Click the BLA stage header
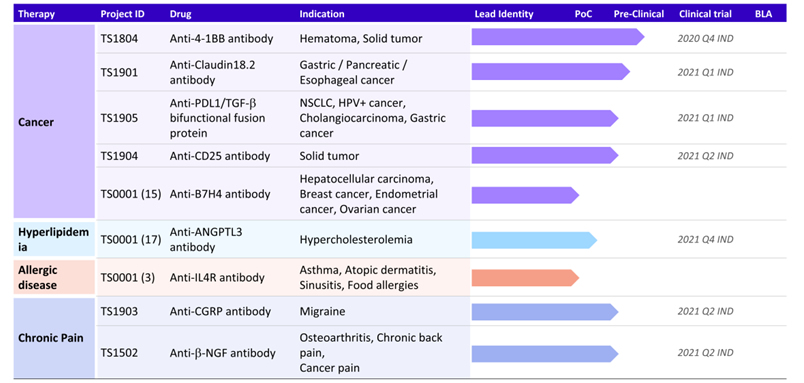Image resolution: width=804 pixels, height=383 pixels. [763, 14]
